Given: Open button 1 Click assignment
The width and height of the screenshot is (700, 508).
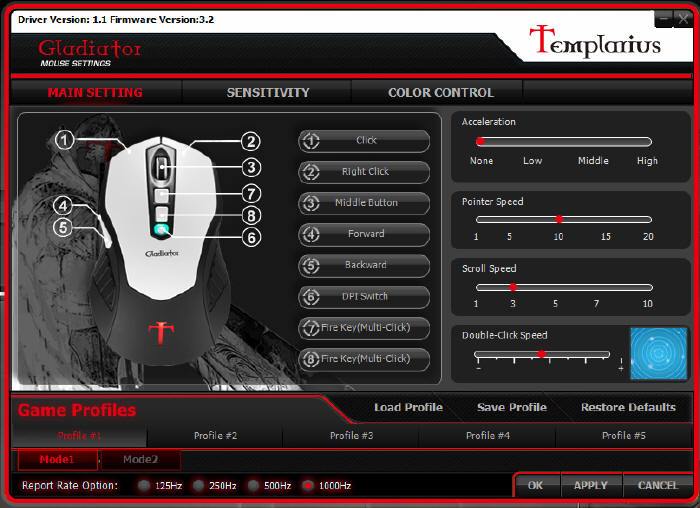Looking at the screenshot, I should click(364, 141).
